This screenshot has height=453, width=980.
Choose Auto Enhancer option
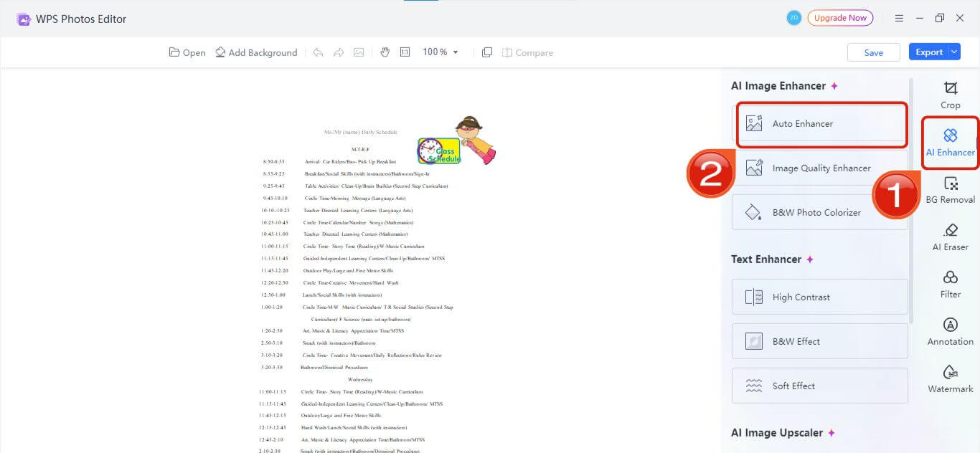[820, 123]
